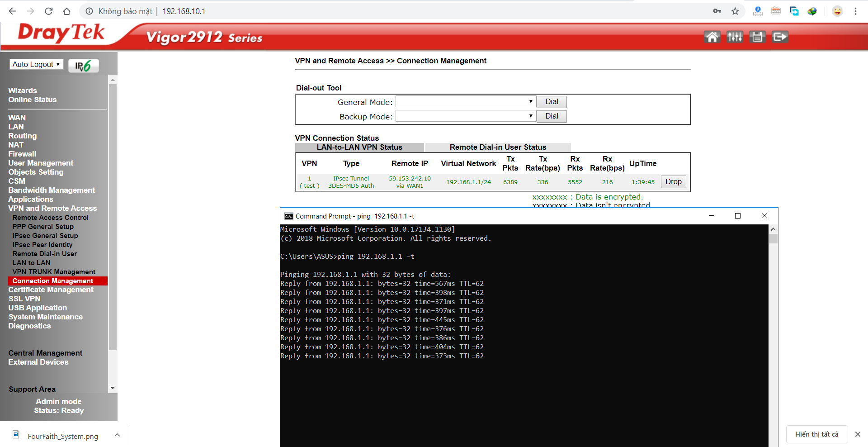Image resolution: width=868 pixels, height=447 pixels.
Task: Open the LAN menu in sidebar
Action: (16, 127)
